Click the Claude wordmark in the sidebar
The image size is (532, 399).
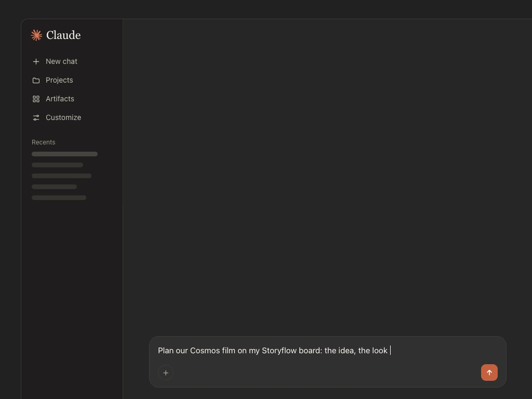click(63, 35)
